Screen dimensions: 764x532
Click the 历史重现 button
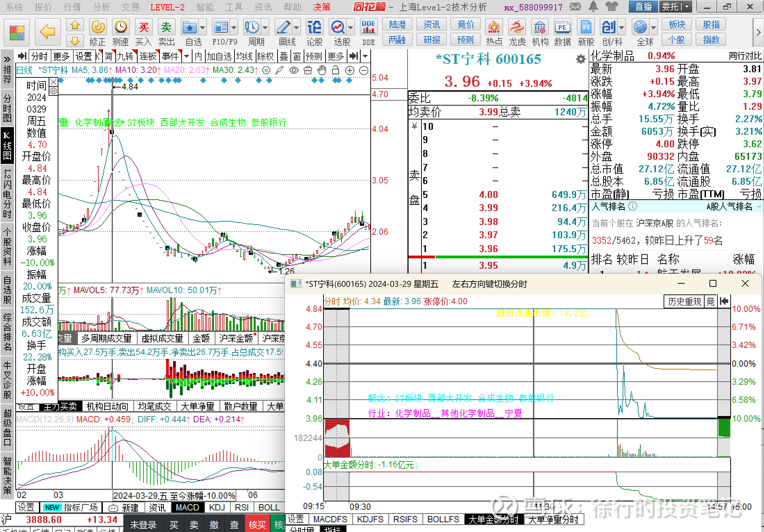(684, 301)
